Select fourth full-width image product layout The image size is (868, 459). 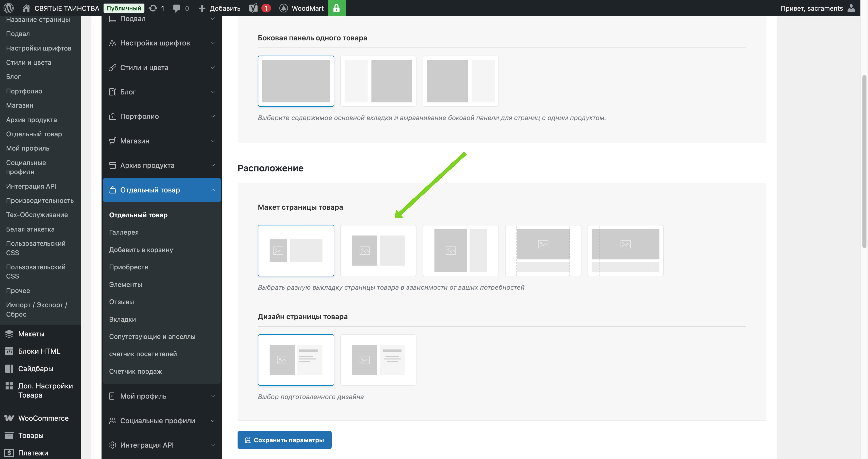click(543, 250)
